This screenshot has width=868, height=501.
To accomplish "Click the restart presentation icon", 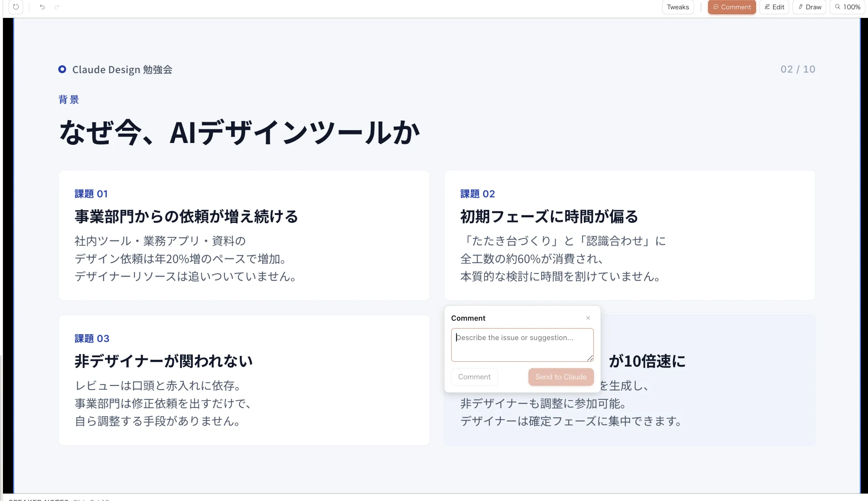I will tap(15, 7).
